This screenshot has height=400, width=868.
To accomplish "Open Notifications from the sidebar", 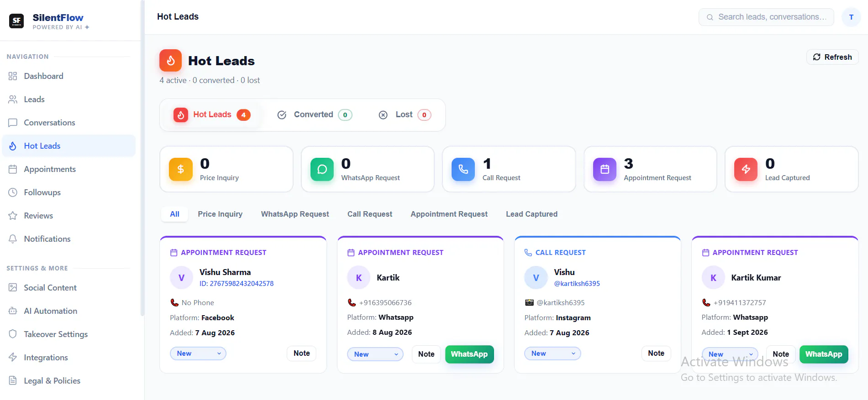I will [68, 239].
